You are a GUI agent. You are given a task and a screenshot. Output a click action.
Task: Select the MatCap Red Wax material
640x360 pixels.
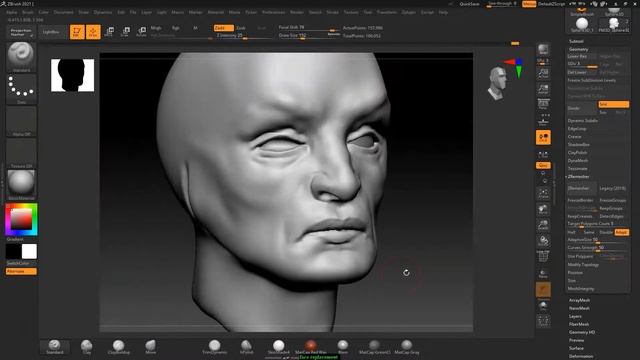point(311,347)
